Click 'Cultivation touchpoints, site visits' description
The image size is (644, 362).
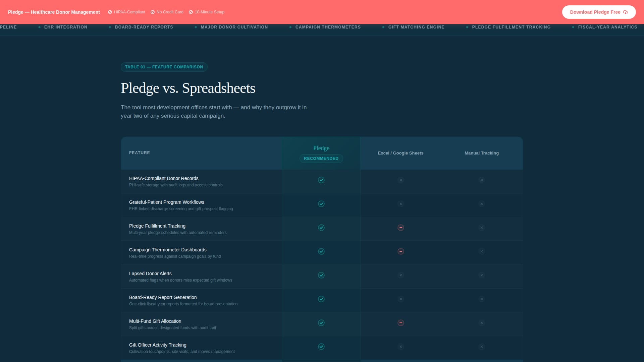tap(182, 352)
